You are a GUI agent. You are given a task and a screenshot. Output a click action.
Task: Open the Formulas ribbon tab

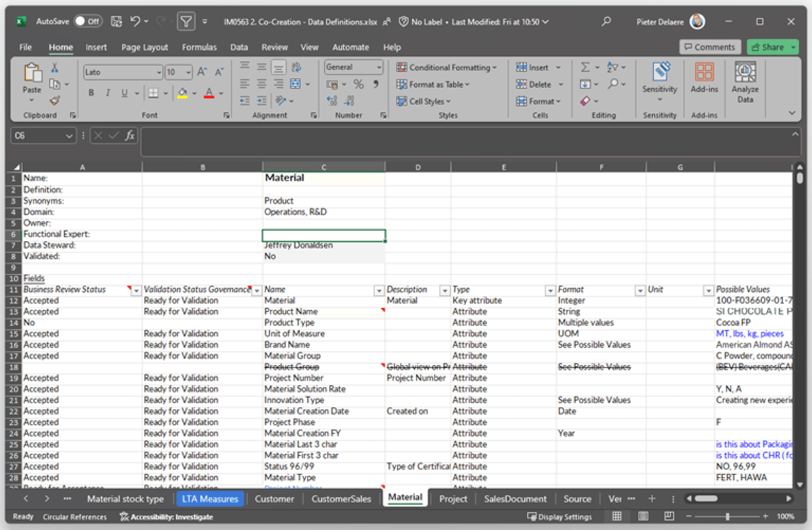click(x=199, y=47)
